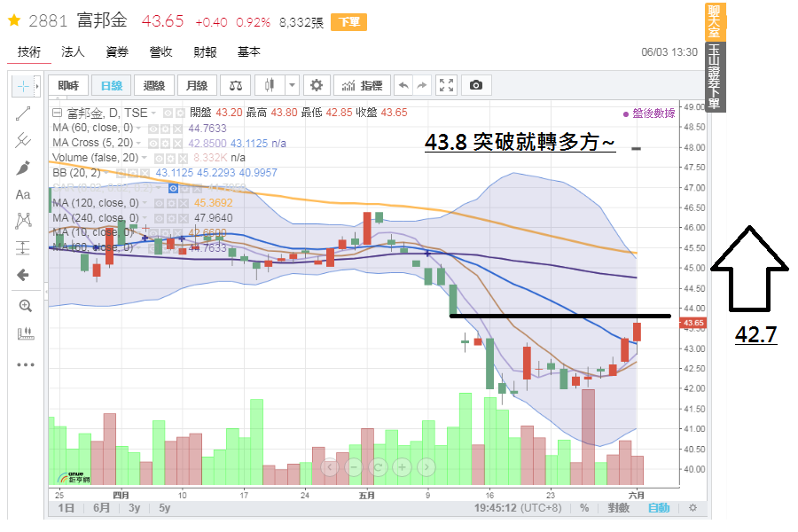Image resolution: width=798 pixels, height=532 pixels.
Task: Select the 即時 real-time interval
Action: point(68,85)
